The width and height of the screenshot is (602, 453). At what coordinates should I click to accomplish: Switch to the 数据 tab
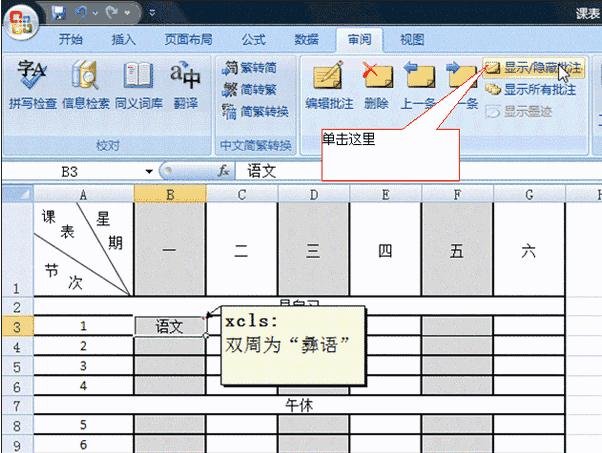coord(306,39)
